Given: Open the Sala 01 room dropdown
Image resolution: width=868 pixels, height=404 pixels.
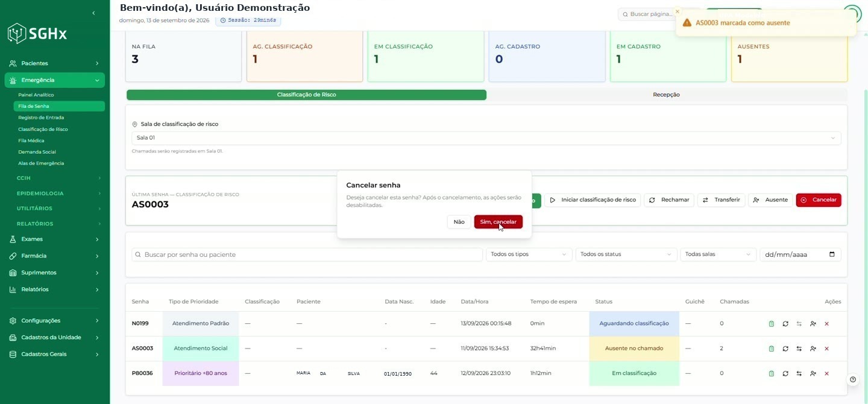Looking at the screenshot, I should 486,138.
